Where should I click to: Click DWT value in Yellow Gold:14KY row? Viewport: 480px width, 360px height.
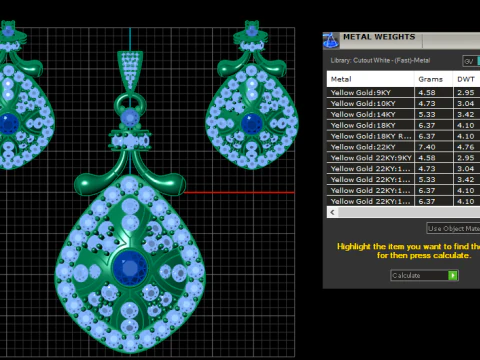[x=466, y=115]
